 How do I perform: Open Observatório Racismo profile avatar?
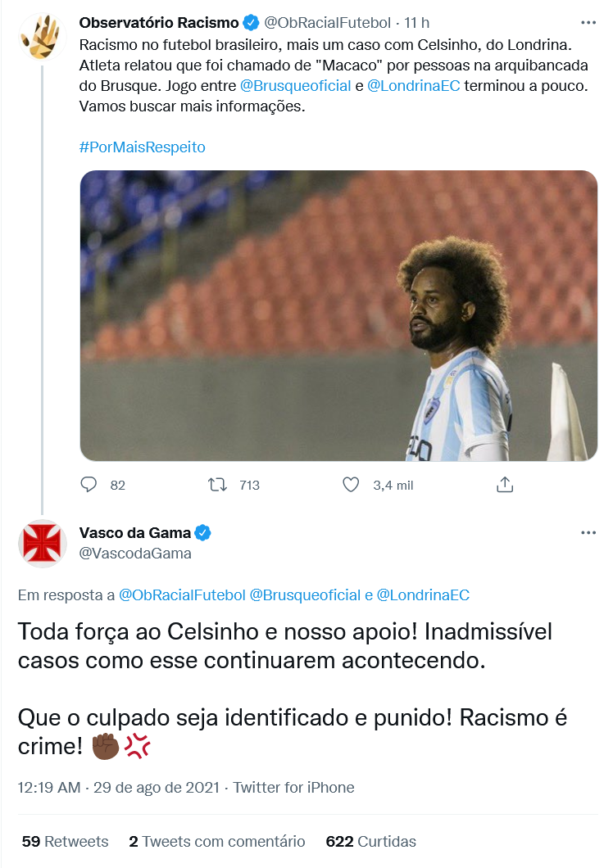42,38
